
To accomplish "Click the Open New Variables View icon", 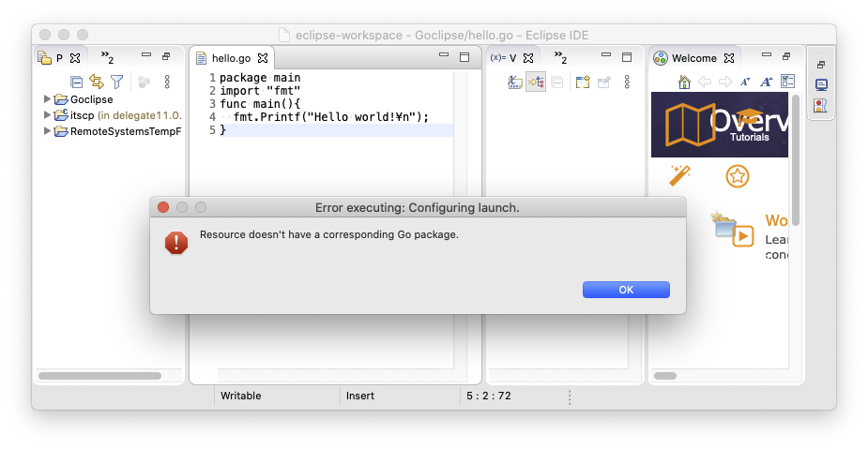I will tap(582, 82).
